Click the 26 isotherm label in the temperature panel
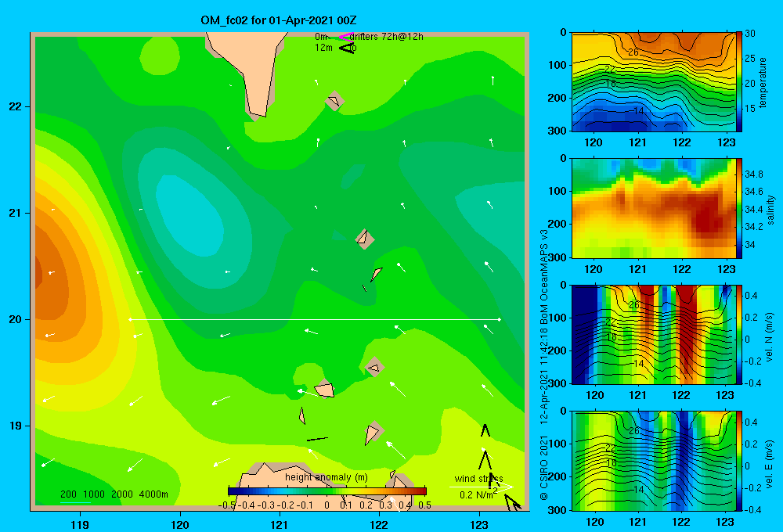The image size is (783, 532). point(633,52)
